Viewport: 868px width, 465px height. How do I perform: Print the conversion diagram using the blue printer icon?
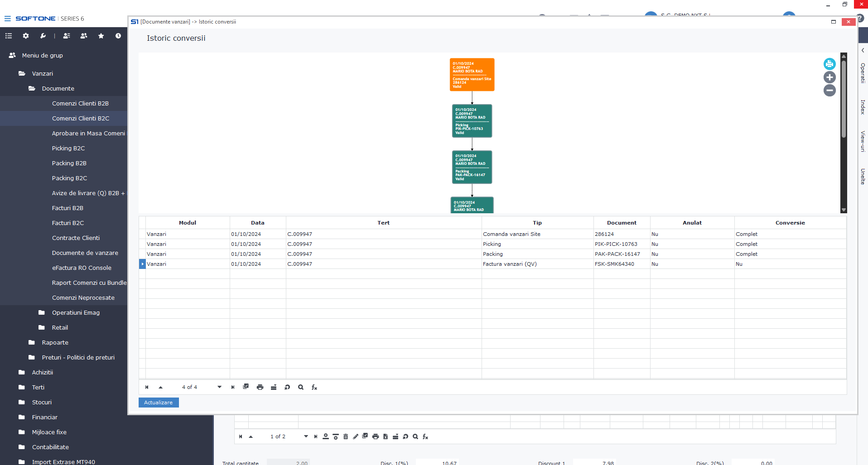[x=829, y=64]
